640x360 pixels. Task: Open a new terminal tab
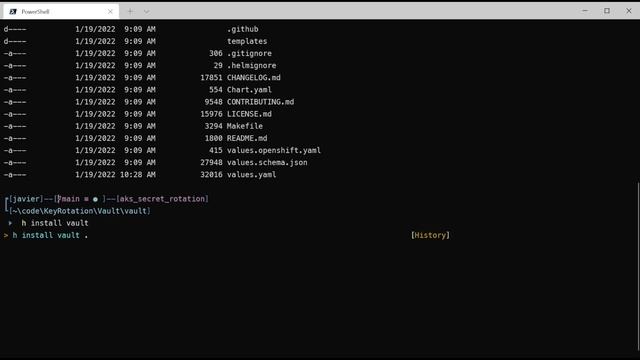[130, 11]
